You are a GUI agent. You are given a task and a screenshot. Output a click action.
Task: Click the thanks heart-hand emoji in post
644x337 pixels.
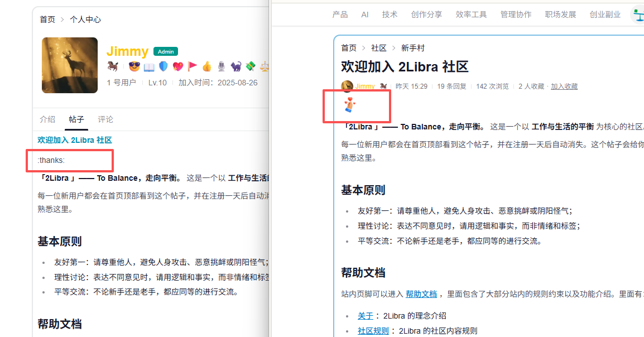(x=350, y=104)
